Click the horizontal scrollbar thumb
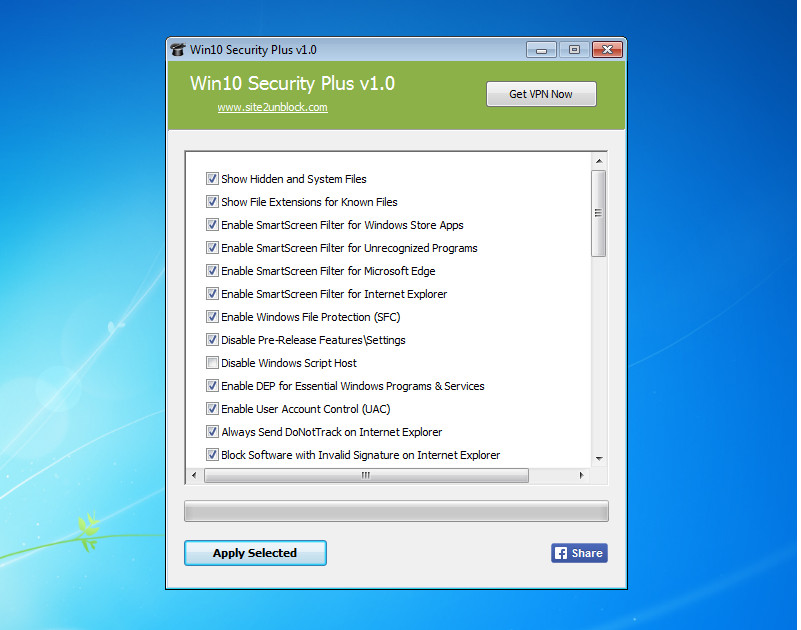 [x=366, y=475]
